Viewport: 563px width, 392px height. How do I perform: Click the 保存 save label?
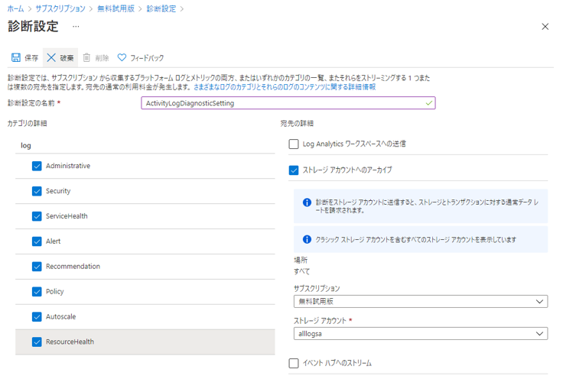(x=31, y=58)
